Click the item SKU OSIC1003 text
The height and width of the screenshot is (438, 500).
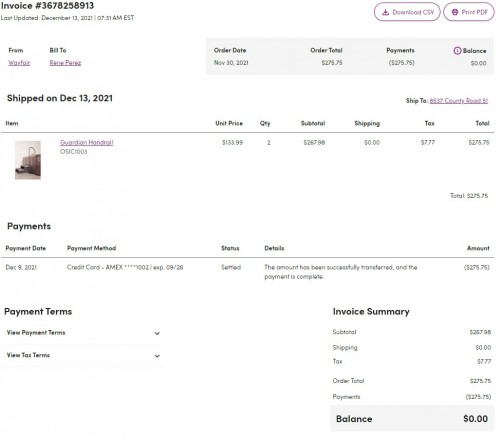tap(73, 152)
